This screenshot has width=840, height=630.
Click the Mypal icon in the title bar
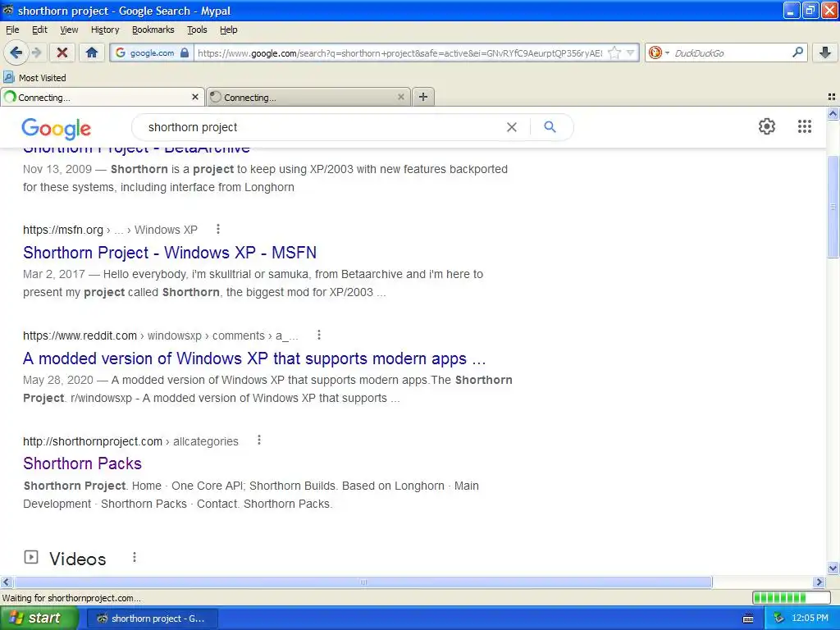click(8, 10)
